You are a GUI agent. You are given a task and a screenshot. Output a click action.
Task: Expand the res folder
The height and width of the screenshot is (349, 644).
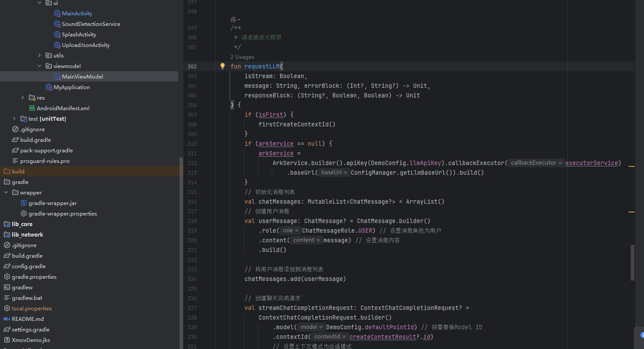pos(23,98)
